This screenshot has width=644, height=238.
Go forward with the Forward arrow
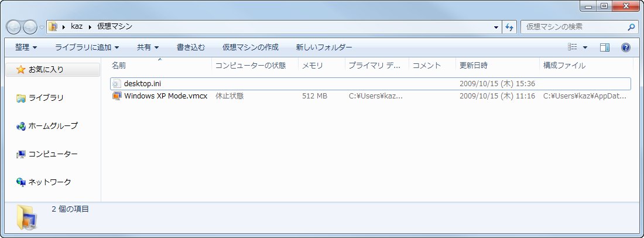click(x=30, y=27)
